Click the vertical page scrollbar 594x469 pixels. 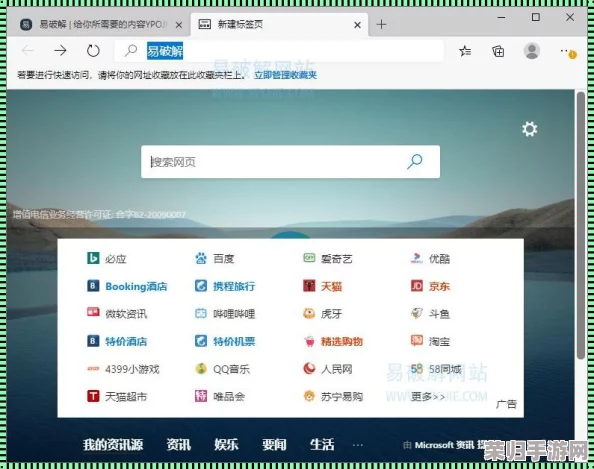click(x=581, y=225)
